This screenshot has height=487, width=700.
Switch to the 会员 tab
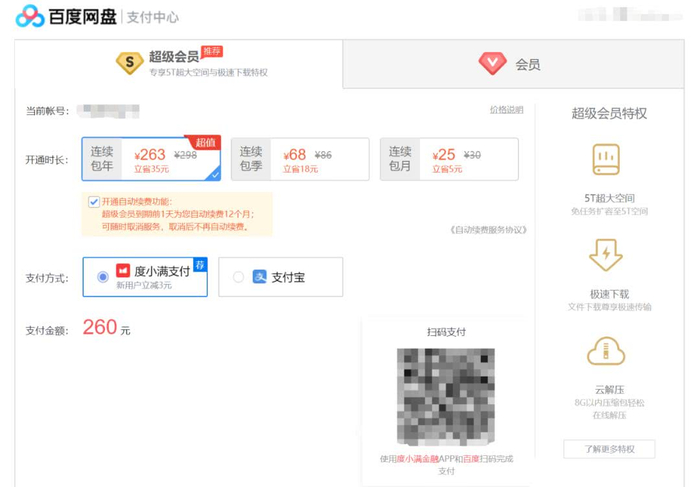coord(513,64)
